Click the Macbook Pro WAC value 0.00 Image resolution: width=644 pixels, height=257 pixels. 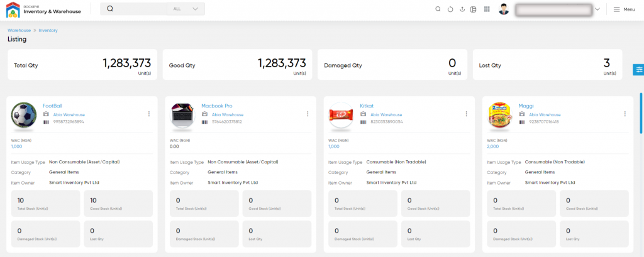[x=174, y=146]
